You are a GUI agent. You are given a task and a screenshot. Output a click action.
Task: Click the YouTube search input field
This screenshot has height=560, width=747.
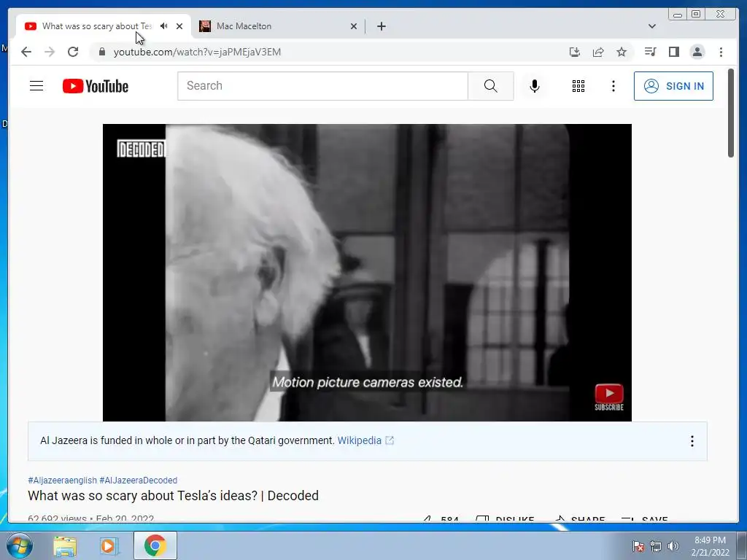coord(322,86)
